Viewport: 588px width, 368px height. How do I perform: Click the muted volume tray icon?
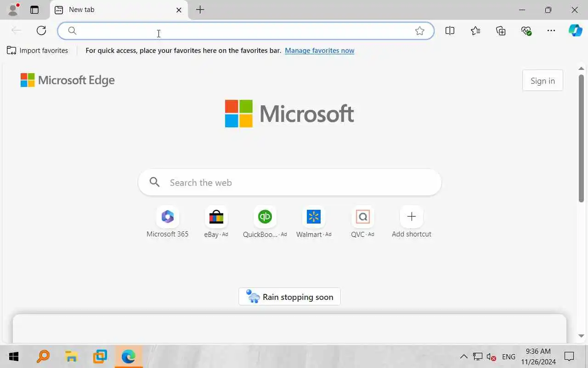tap(491, 356)
